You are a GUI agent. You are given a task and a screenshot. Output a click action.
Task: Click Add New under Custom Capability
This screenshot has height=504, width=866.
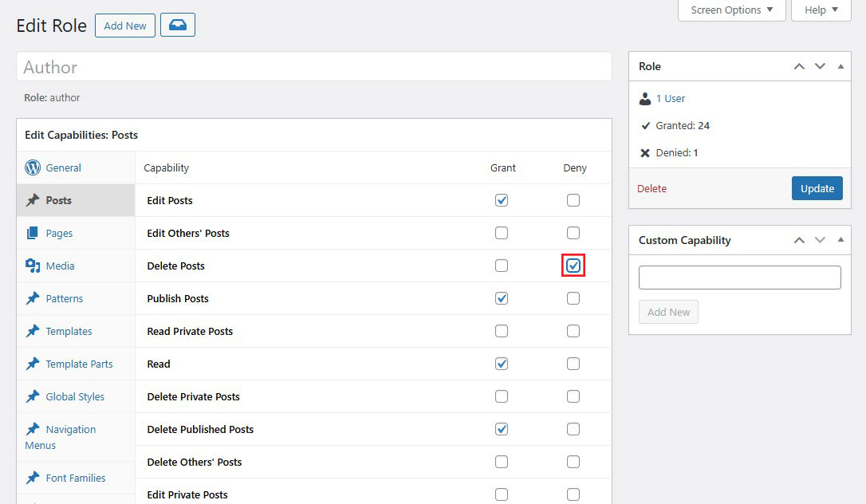[x=668, y=312]
